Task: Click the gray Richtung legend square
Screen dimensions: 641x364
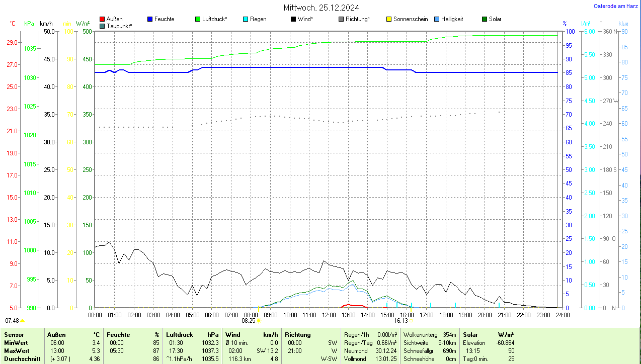Action: (341, 19)
